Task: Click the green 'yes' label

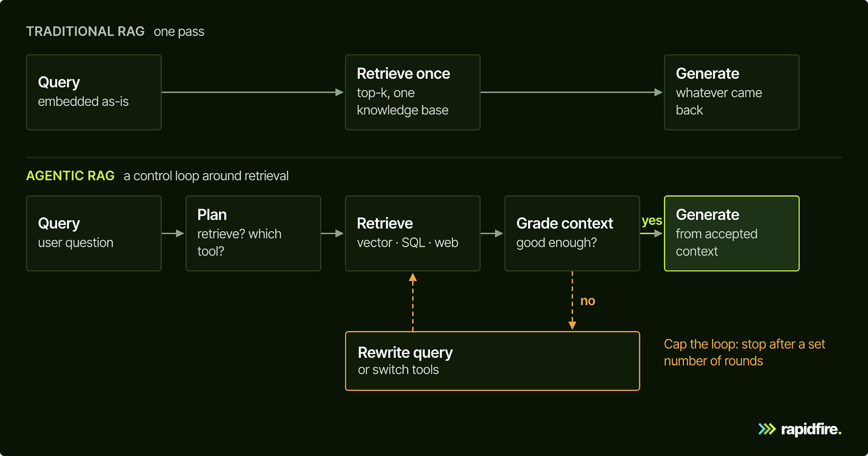Action: (652, 221)
